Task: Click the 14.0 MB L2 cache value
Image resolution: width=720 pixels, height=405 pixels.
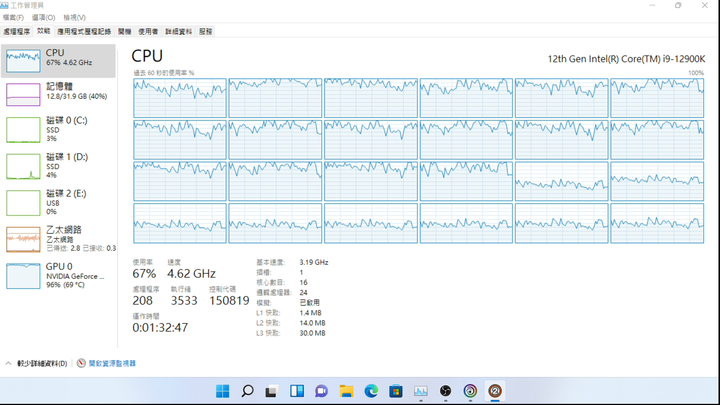Action: click(312, 323)
